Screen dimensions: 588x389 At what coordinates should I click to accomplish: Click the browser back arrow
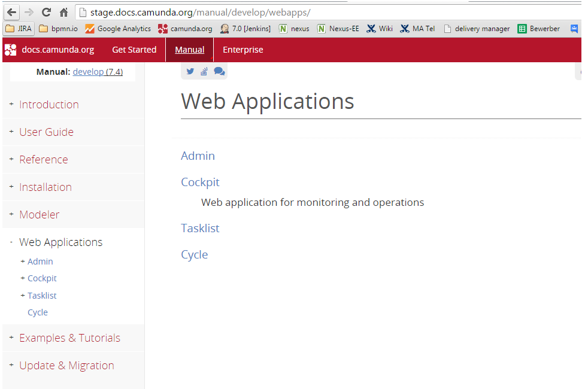(11, 13)
